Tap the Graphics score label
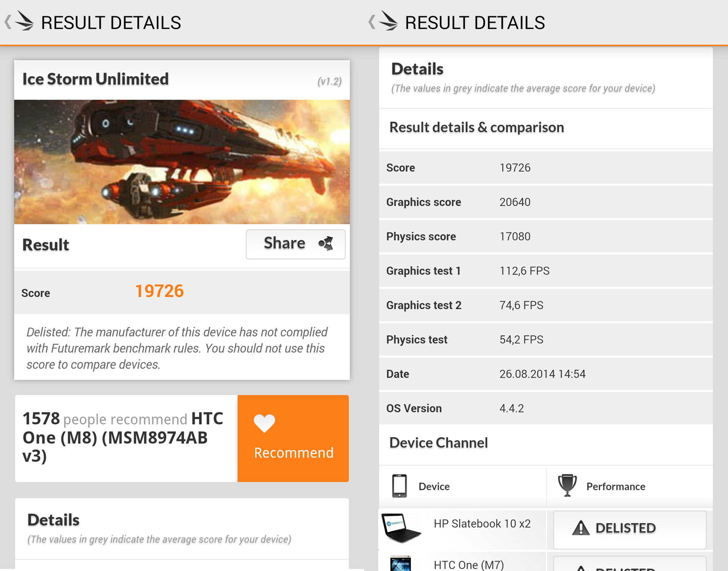The image size is (728, 571). 424,202
